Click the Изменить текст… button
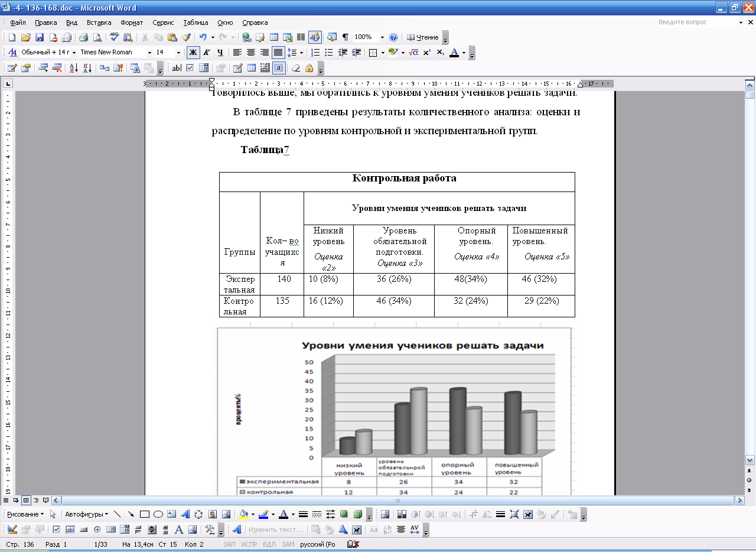This screenshot has width=756, height=552. click(276, 530)
